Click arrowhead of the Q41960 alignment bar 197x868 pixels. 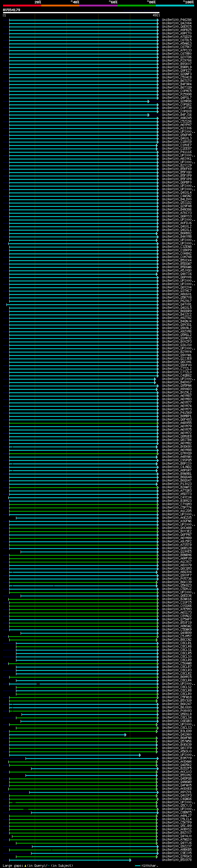[125, 735]
